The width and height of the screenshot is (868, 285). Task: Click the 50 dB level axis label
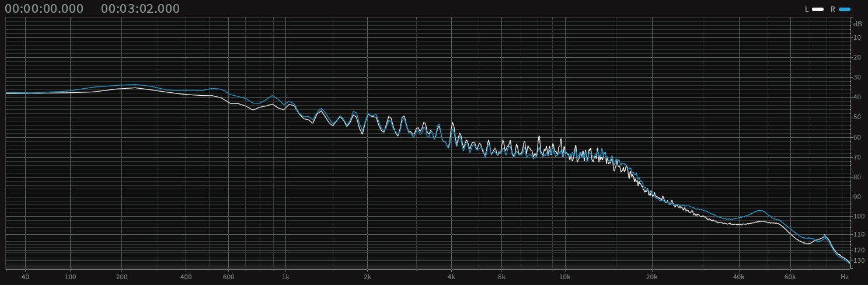coord(857,117)
